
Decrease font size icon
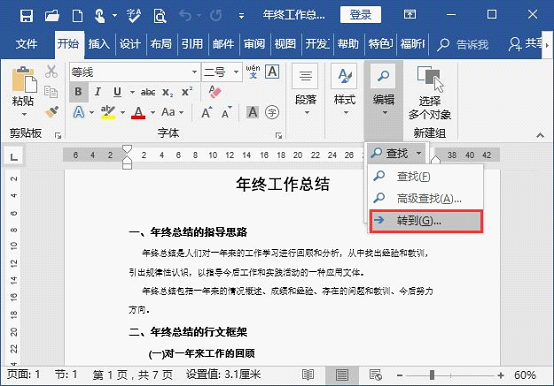click(227, 112)
